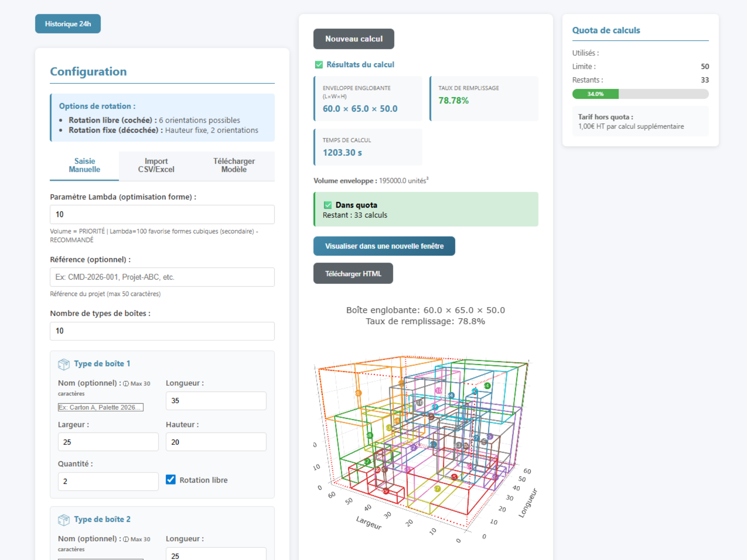Select the Saisie Manuelle tab
This screenshot has height=560, width=747.
[x=84, y=165]
